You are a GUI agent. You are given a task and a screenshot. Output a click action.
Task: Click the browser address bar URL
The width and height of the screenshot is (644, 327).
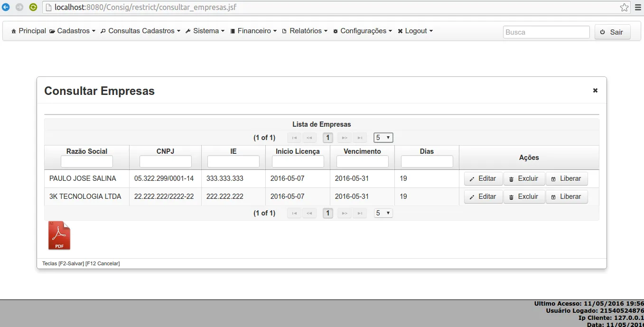pos(145,8)
